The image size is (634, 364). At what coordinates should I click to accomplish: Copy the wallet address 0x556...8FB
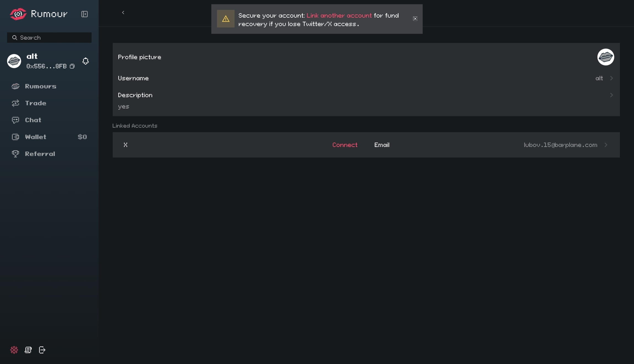coord(72,66)
